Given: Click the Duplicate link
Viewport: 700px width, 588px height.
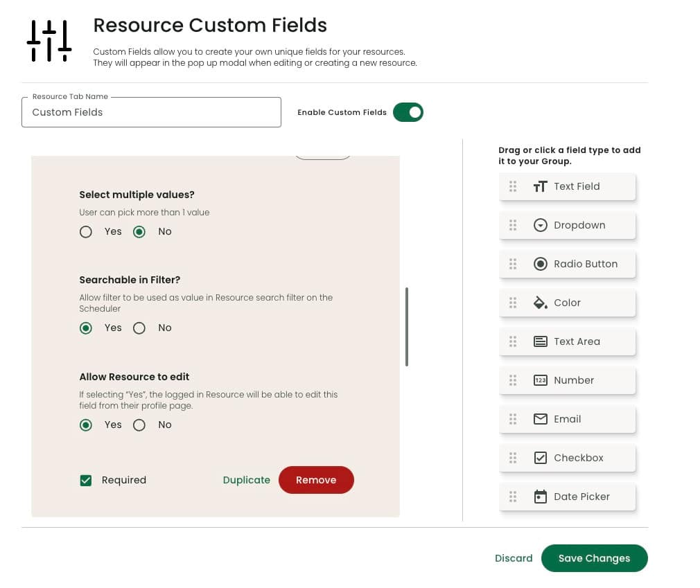Looking at the screenshot, I should point(246,479).
